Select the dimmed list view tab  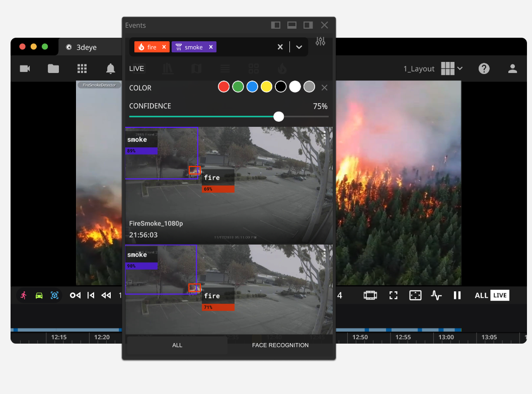224,68
